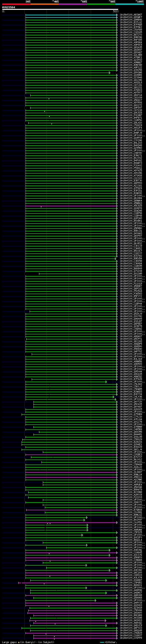This screenshot has height=644, width=146.
Task: Click hit label UniRef100_Q23KG9
Action: coord(131,607)
